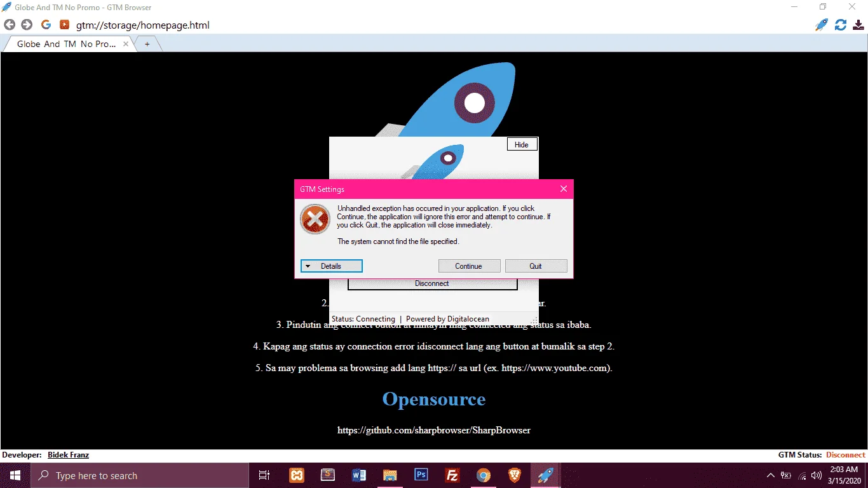Click the battery icon in the system tray
Image resolution: width=868 pixels, height=488 pixels.
(787, 475)
